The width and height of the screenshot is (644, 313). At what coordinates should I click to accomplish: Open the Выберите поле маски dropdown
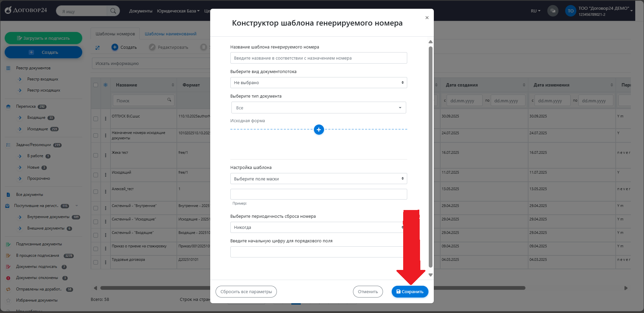point(318,179)
